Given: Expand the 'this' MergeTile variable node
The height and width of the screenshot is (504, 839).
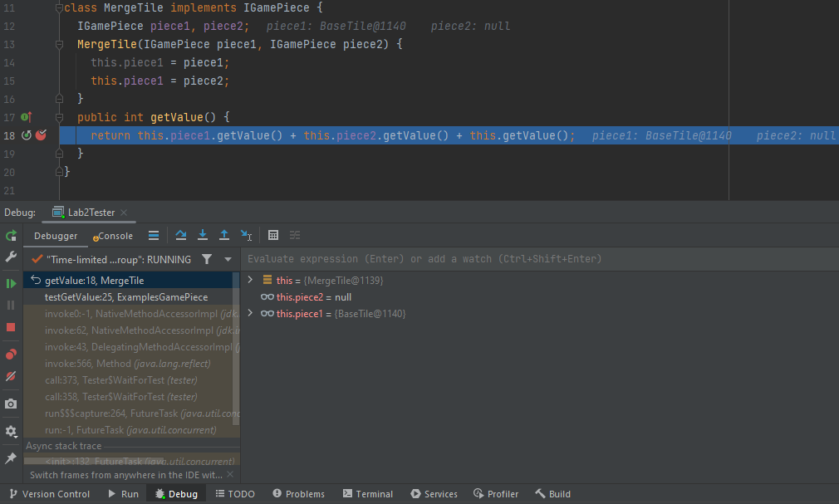Looking at the screenshot, I should (250, 281).
